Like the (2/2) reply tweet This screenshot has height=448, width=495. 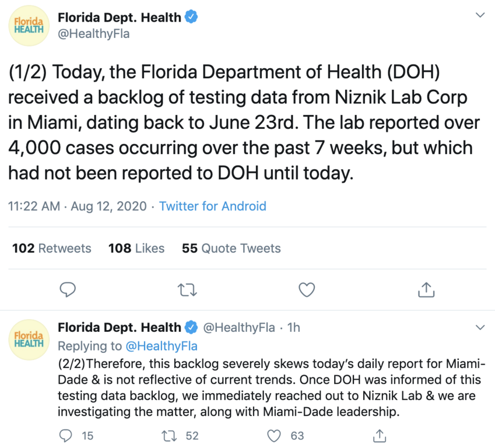tap(275, 435)
